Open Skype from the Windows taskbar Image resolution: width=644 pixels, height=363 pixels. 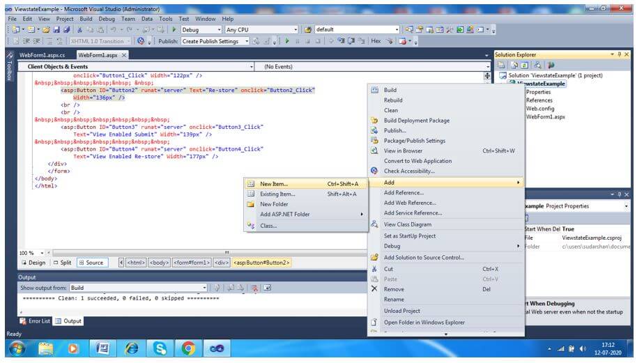click(161, 348)
